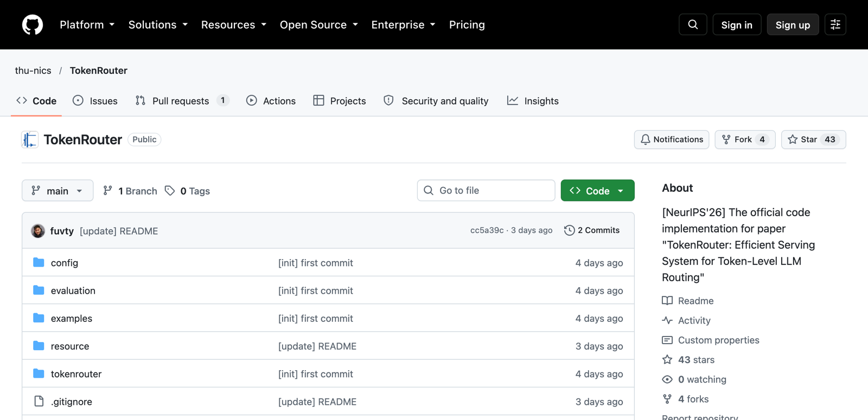Click the fork icon beside 4 forks

pyautogui.click(x=667, y=399)
